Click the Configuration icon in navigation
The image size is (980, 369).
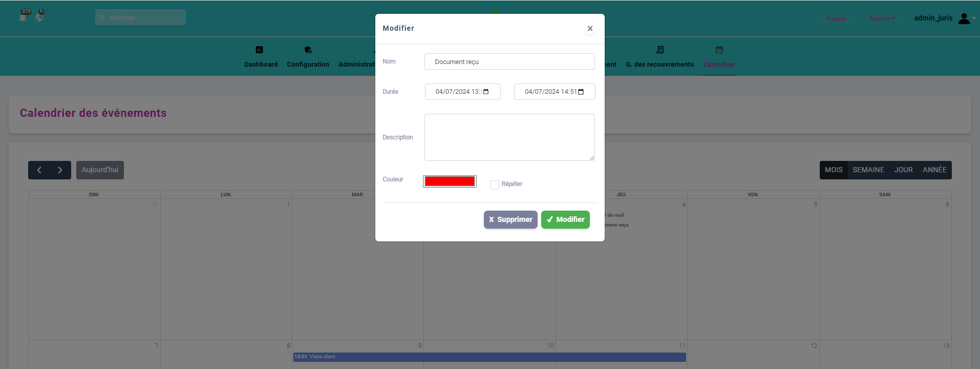point(308,50)
